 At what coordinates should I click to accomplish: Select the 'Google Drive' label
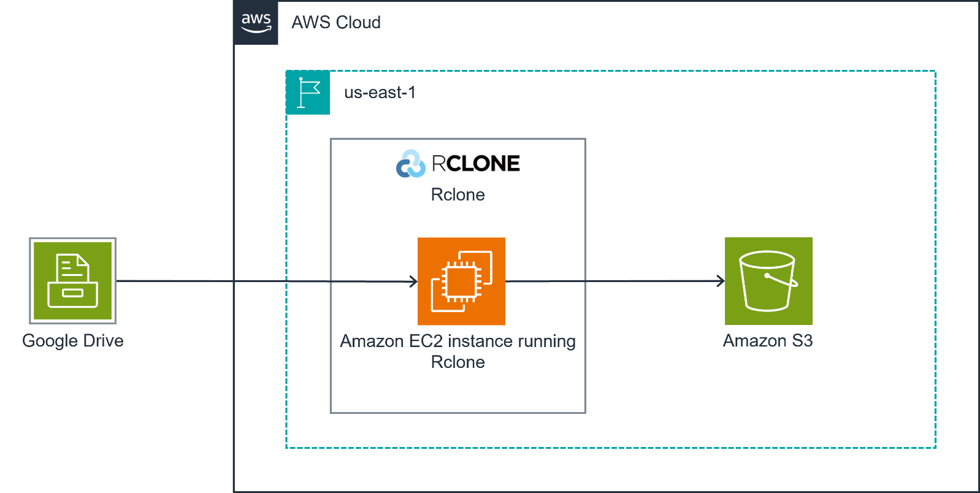[x=73, y=341]
